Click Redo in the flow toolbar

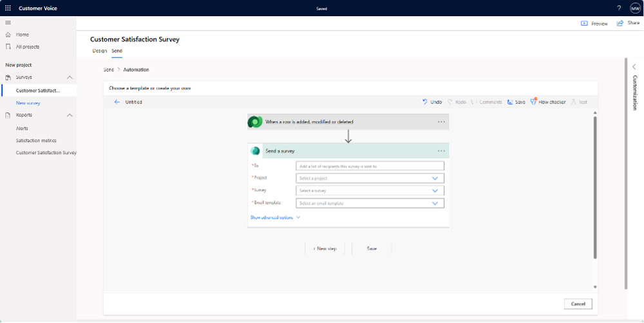point(457,102)
